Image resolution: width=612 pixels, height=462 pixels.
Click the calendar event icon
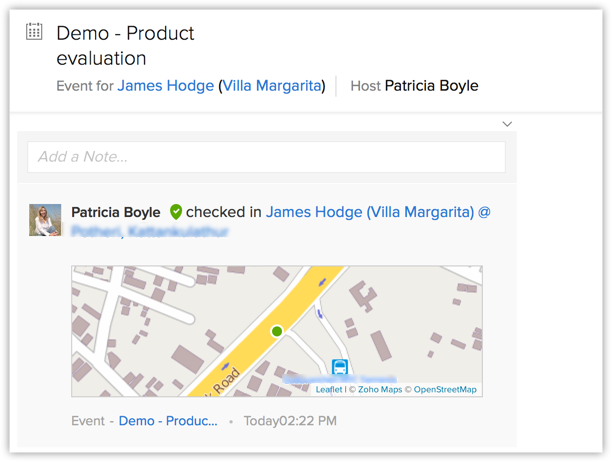[34, 32]
